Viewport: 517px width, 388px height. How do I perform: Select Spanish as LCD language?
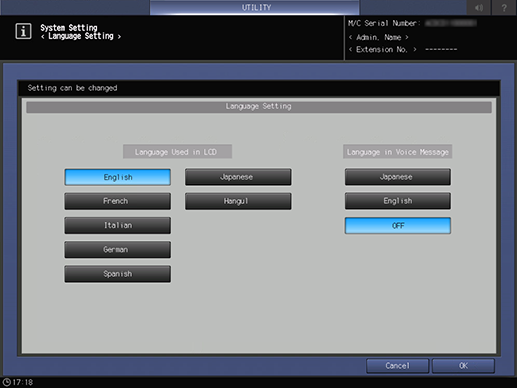pyautogui.click(x=118, y=274)
